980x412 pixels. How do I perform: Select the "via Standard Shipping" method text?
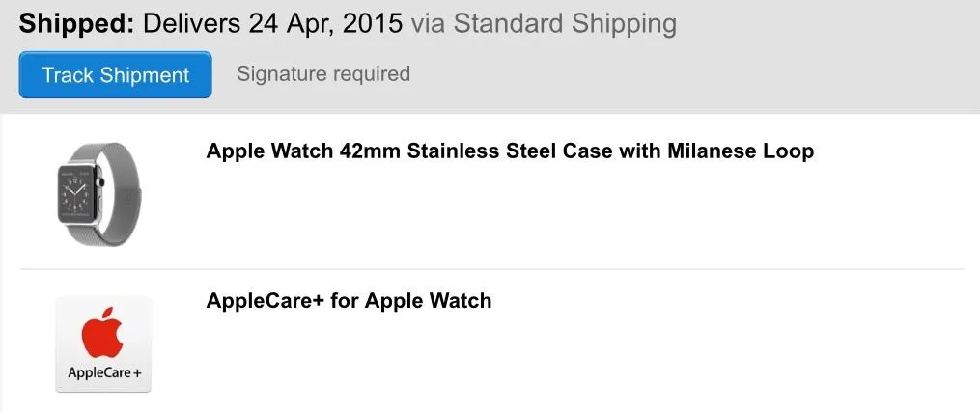click(544, 24)
